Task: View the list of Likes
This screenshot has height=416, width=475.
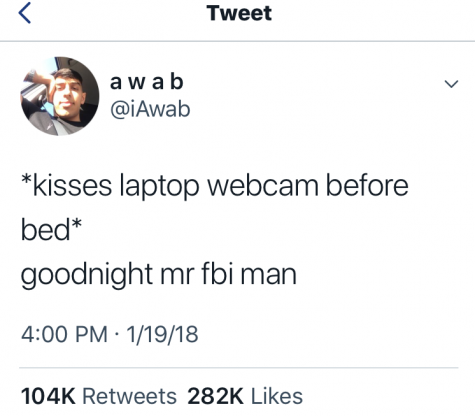Action: coord(277,396)
